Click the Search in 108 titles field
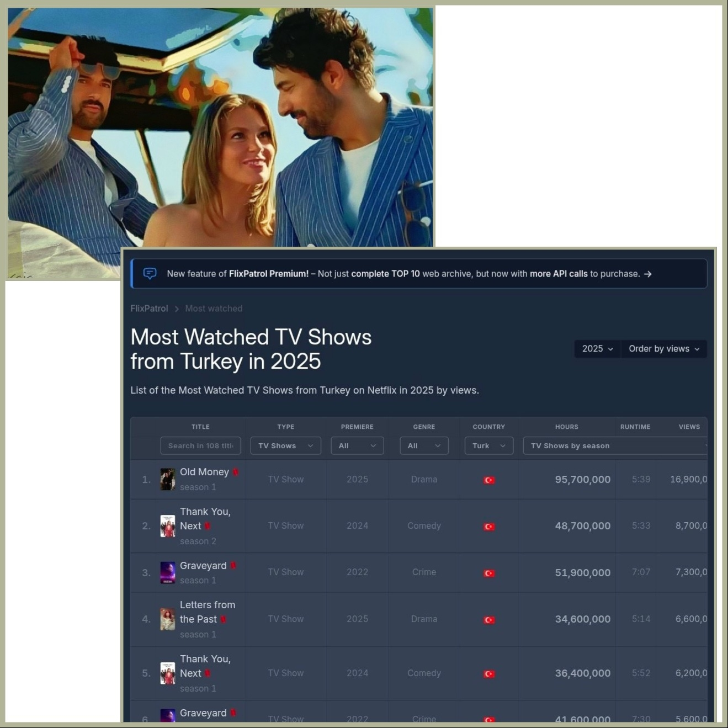 [200, 446]
